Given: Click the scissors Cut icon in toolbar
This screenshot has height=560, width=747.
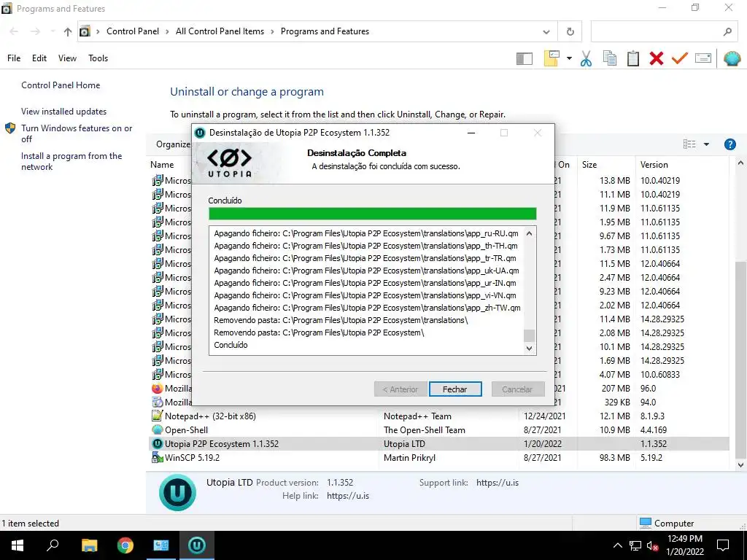Looking at the screenshot, I should 586,58.
